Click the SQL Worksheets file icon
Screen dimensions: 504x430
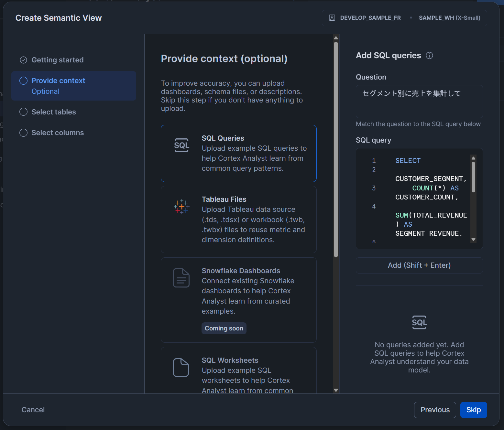pos(181,367)
